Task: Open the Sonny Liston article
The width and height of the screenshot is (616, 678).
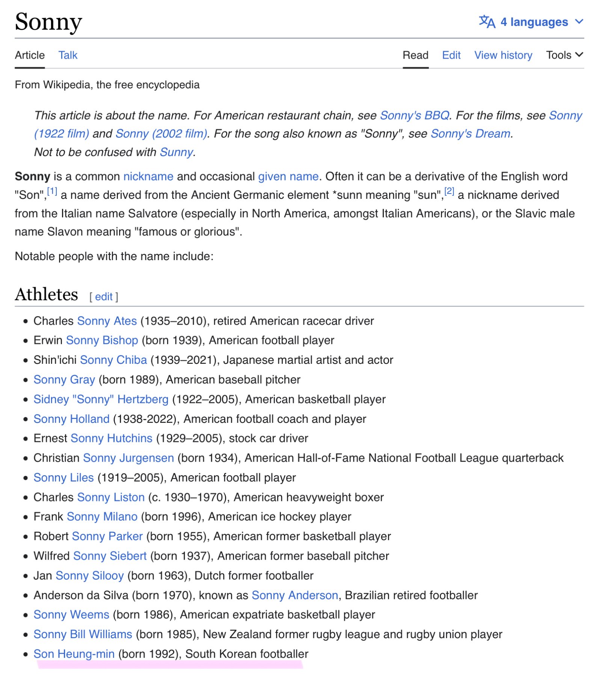Action: [x=111, y=497]
